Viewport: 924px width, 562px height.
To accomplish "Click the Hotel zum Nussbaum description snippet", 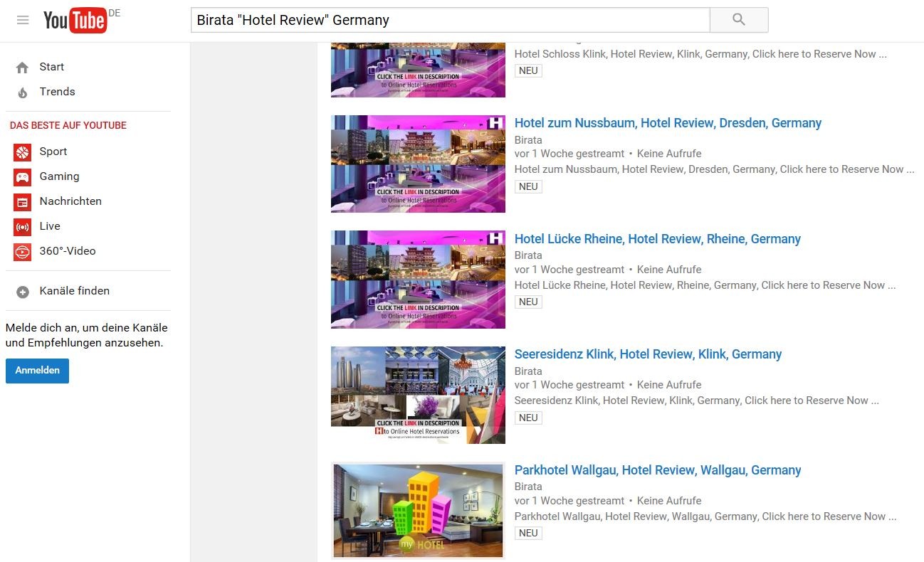I will [x=714, y=169].
